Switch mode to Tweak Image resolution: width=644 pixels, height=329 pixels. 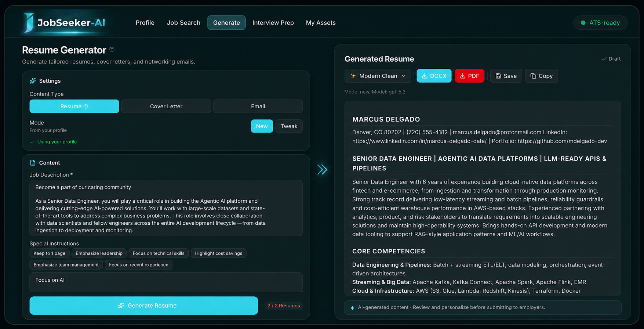pyautogui.click(x=289, y=126)
